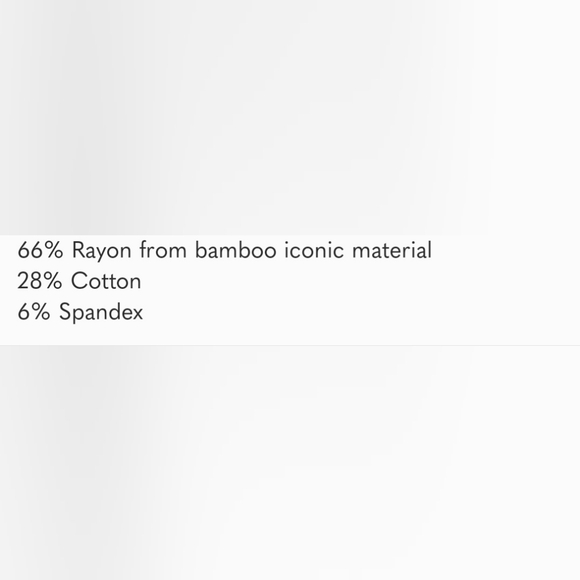Click the letter "C" starting Cotton

tap(79, 281)
